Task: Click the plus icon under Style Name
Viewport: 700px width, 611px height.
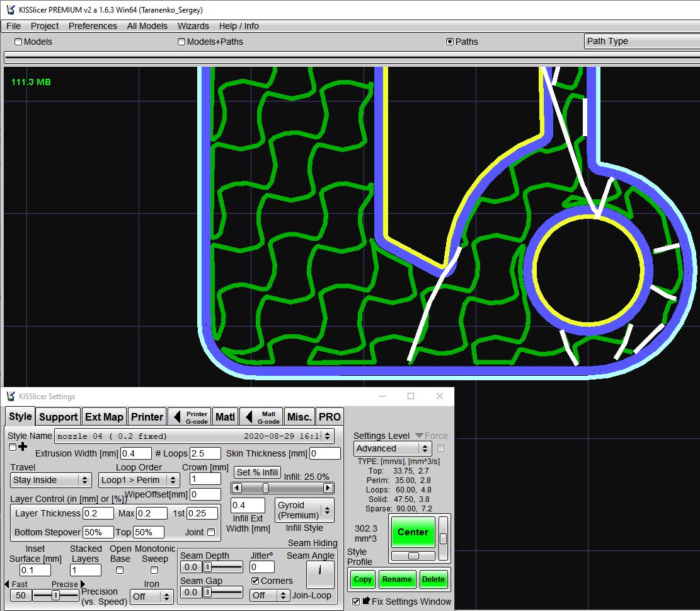Action: [23, 447]
